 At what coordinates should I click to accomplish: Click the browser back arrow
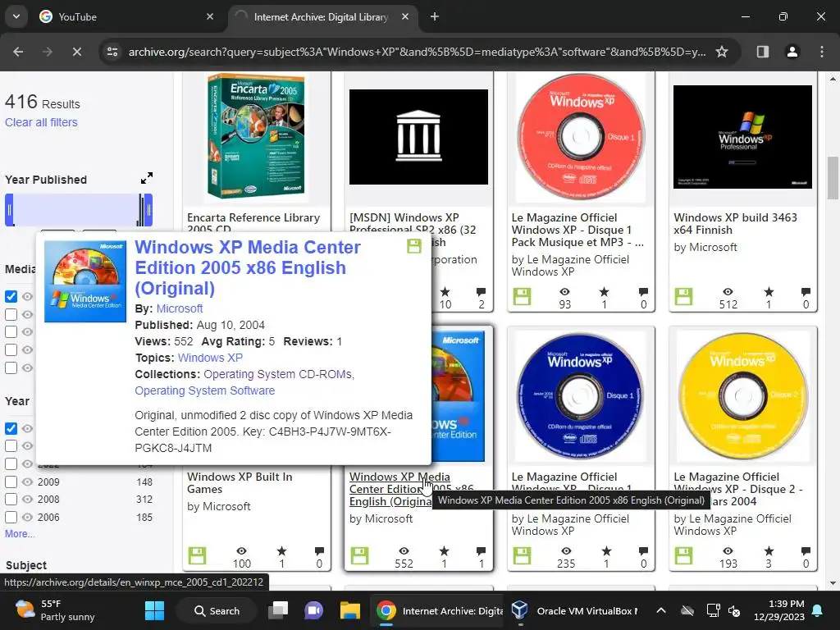[x=18, y=52]
